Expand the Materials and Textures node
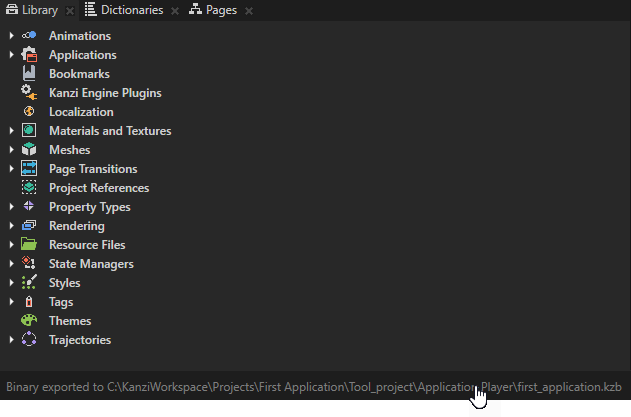The height and width of the screenshot is (417, 631). tap(11, 131)
